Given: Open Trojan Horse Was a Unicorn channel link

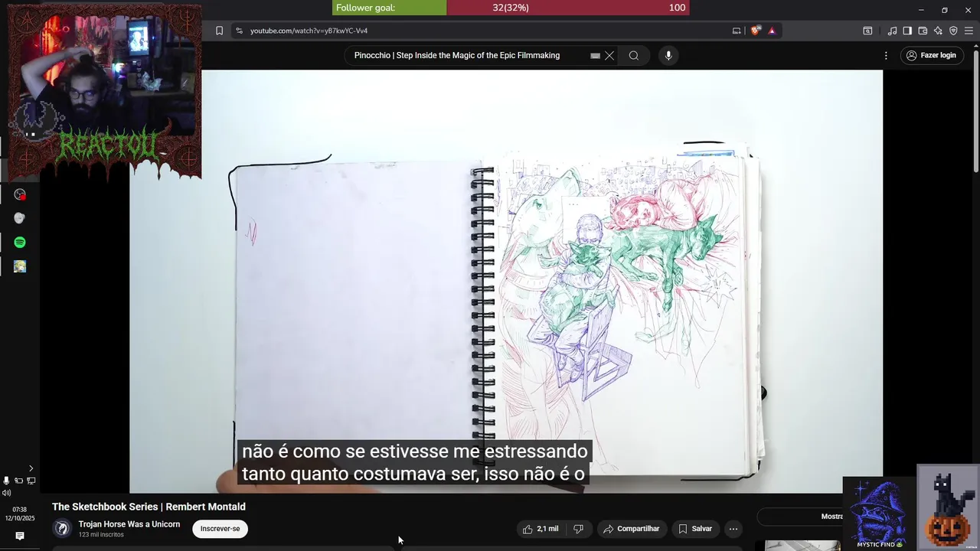Looking at the screenshot, I should [x=129, y=524].
